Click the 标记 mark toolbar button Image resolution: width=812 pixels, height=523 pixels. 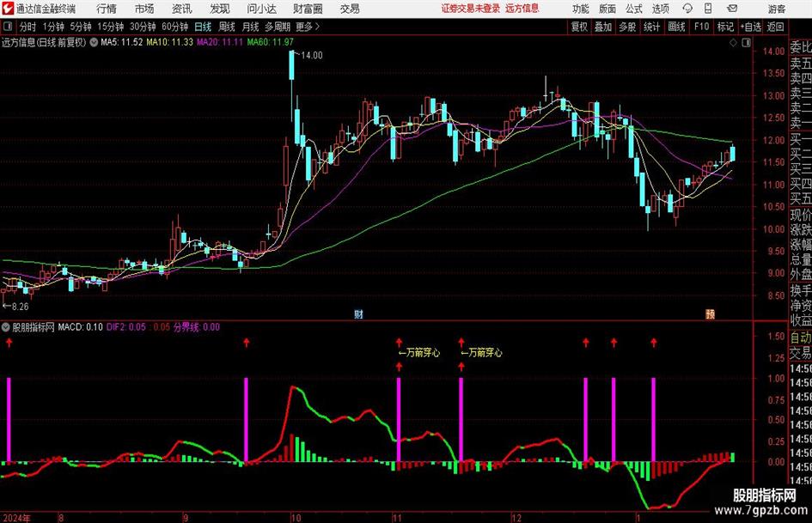[x=725, y=27]
